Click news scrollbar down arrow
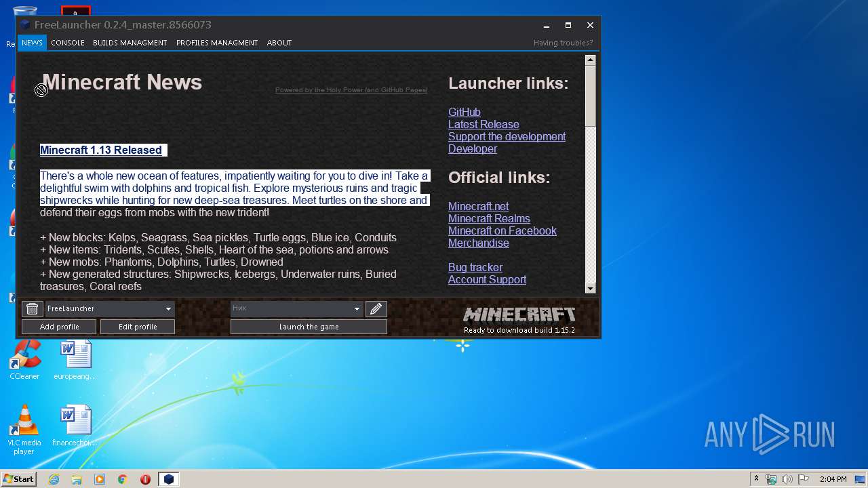This screenshot has height=488, width=868. point(590,289)
